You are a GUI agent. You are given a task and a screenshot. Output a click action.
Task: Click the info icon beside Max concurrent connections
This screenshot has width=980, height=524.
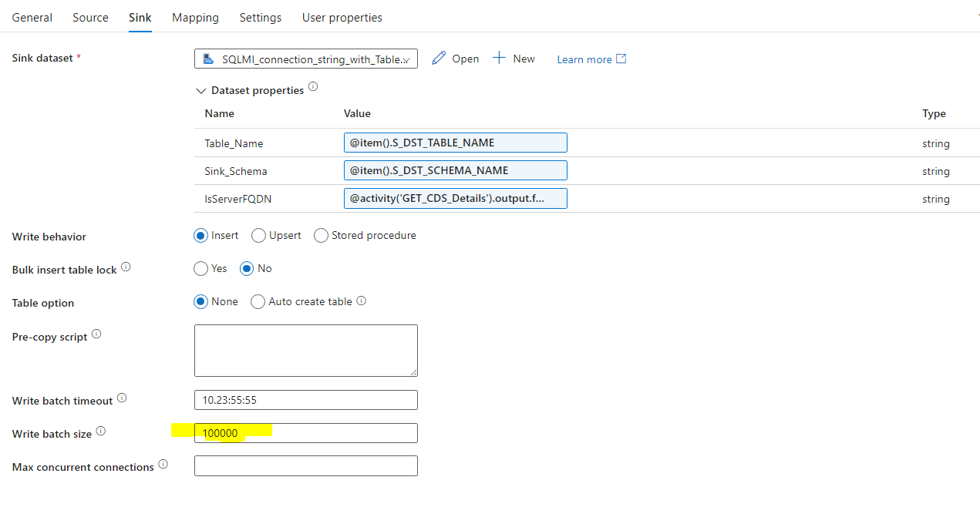(163, 463)
